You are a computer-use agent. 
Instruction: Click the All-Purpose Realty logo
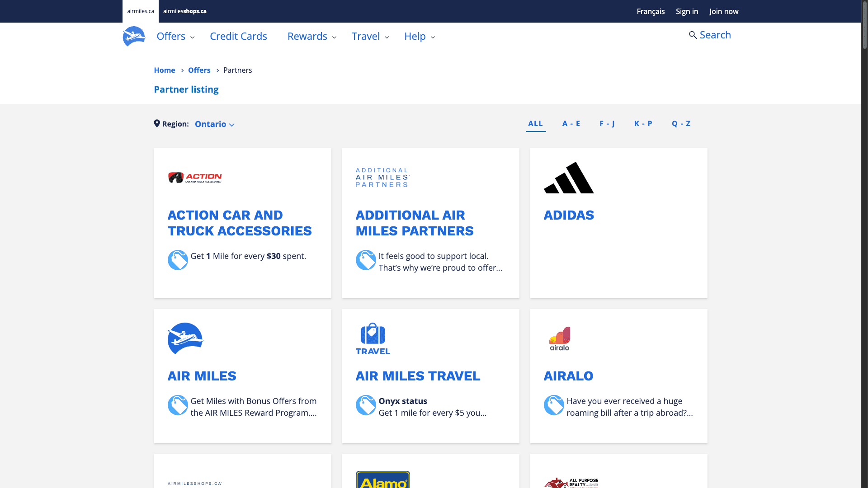[x=571, y=483]
